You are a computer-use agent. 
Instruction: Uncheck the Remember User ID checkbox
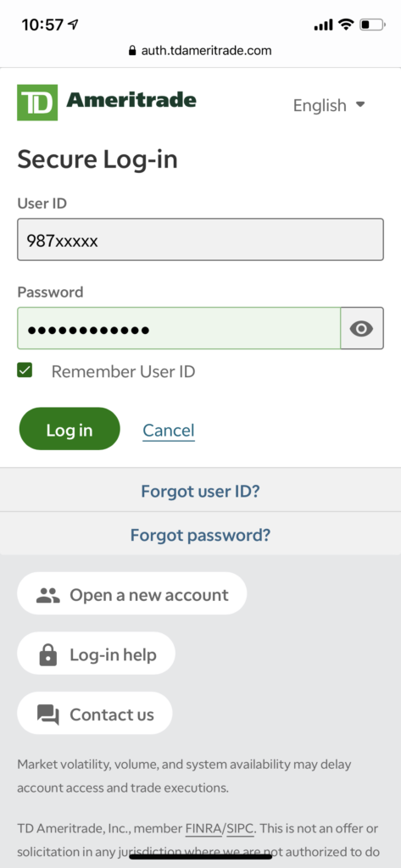(x=25, y=370)
